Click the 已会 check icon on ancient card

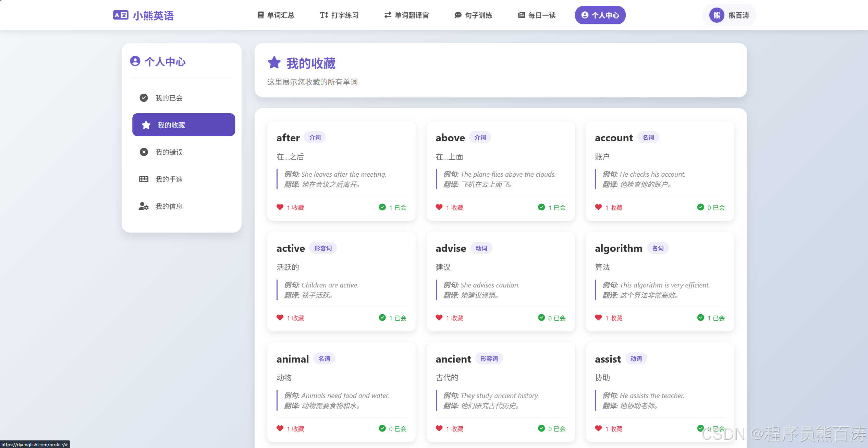pos(541,428)
